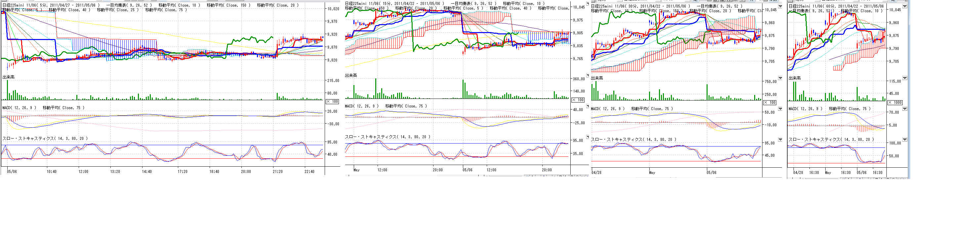Viewport: 980px width, 250px height.
Task: Click the 15-minute Slow Stochastics corner arrow icon
Action: [x=588, y=137]
